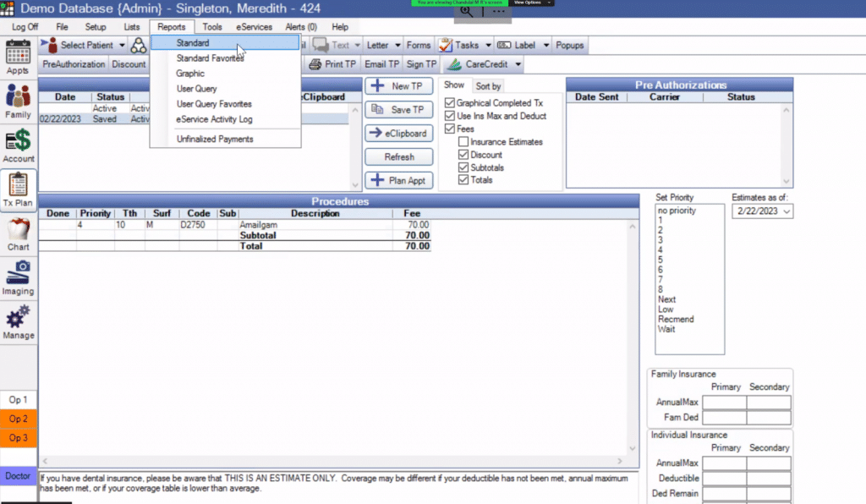Click the Primary AnnualMax field under Family Insurance
This screenshot has width=866, height=504.
(x=724, y=403)
